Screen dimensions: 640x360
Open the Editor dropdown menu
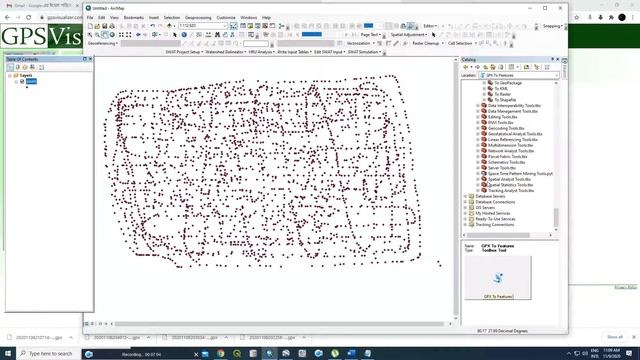[x=430, y=26]
